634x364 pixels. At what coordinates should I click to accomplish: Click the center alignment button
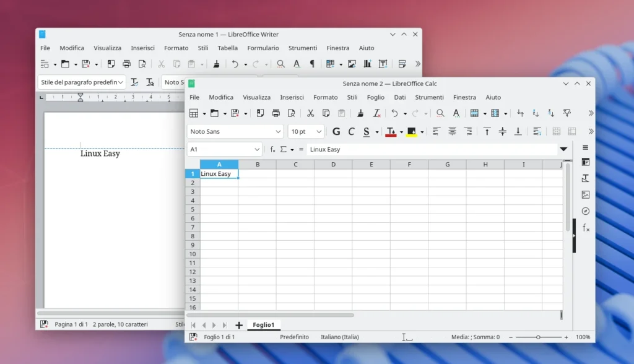click(x=452, y=131)
